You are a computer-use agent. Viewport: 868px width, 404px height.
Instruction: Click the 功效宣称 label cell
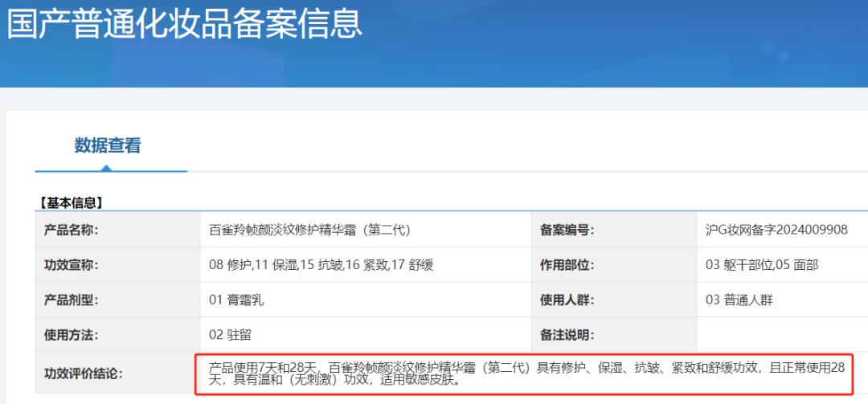(117, 264)
